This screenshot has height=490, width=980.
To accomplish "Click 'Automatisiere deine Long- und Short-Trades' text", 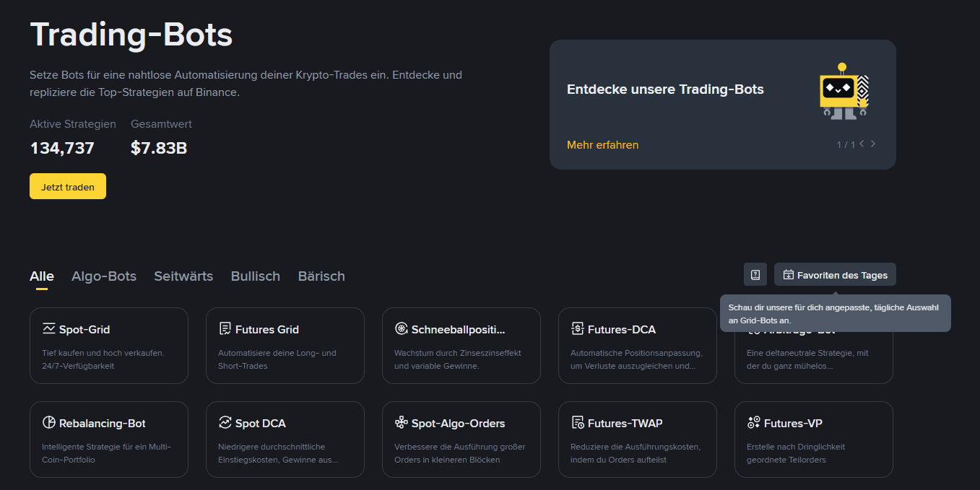I will 277,359.
